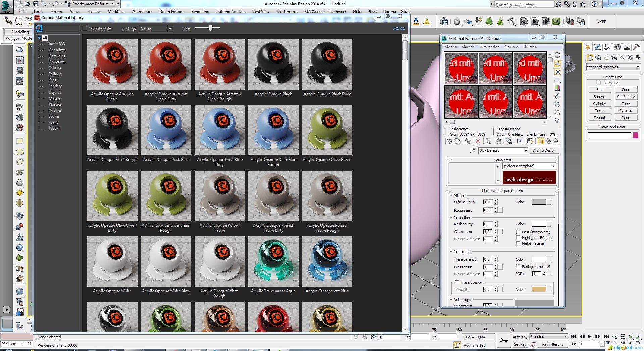Click the License link
This screenshot has height=351, width=644.
398,28
